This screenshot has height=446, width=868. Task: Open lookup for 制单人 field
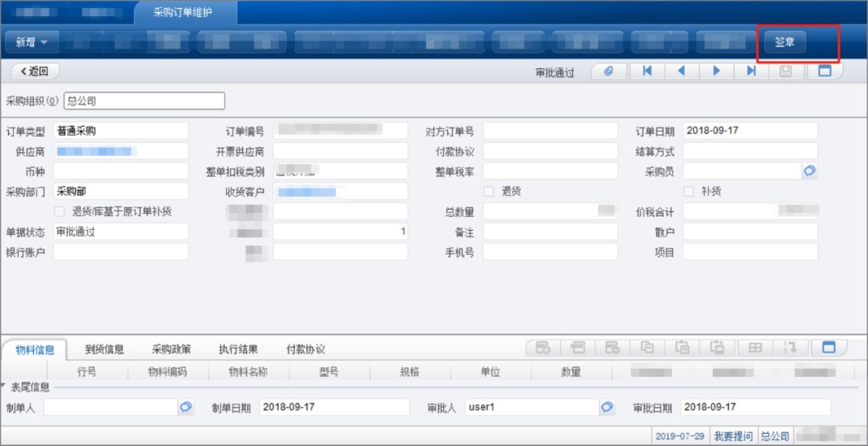(186, 407)
